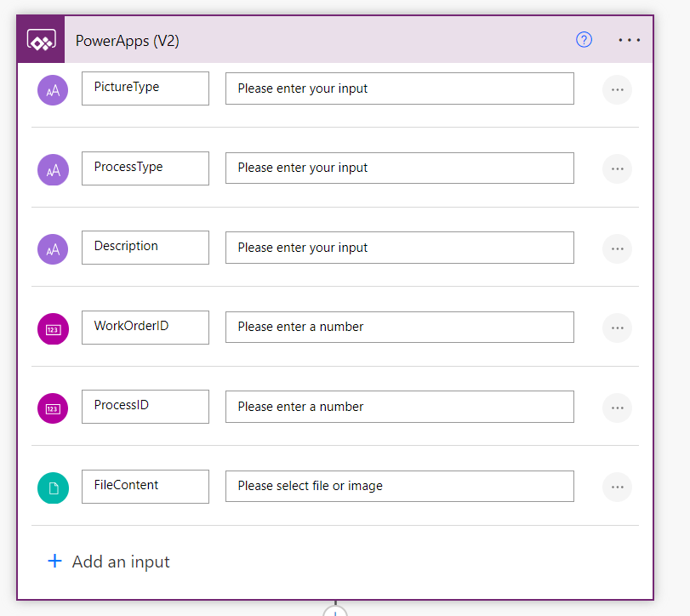Select the Description name field
This screenshot has height=616, width=690.
[x=145, y=248]
